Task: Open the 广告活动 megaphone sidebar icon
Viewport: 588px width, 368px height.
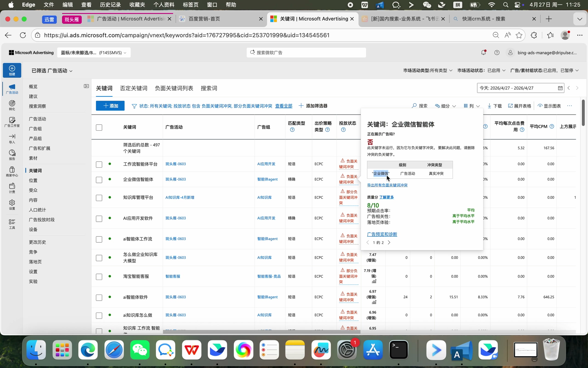Action: click(x=12, y=87)
